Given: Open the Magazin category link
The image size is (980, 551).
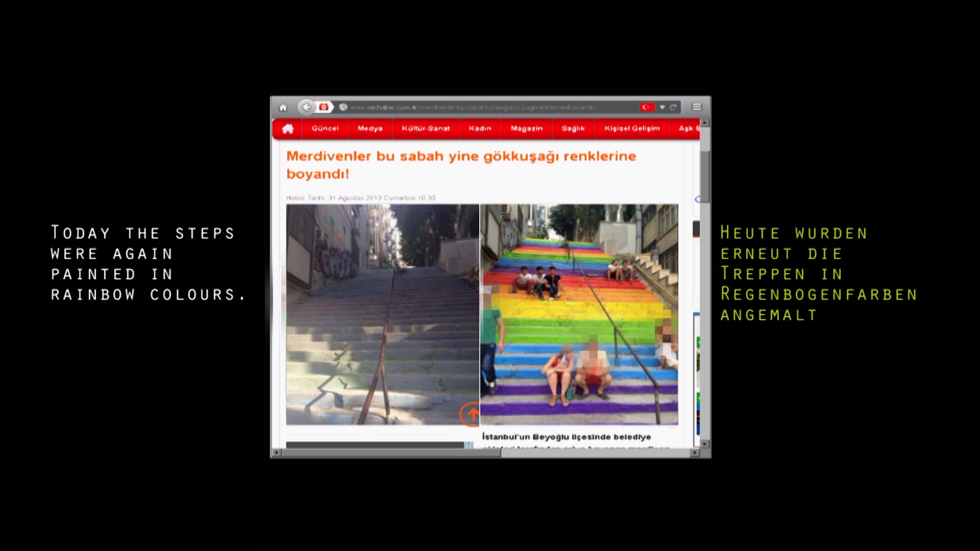Looking at the screenshot, I should click(526, 129).
